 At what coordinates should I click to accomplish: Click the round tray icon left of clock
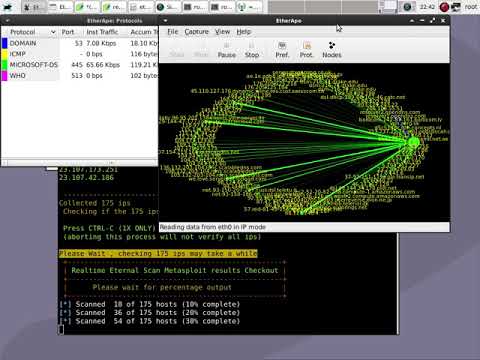pyautogui.click(x=407, y=7)
